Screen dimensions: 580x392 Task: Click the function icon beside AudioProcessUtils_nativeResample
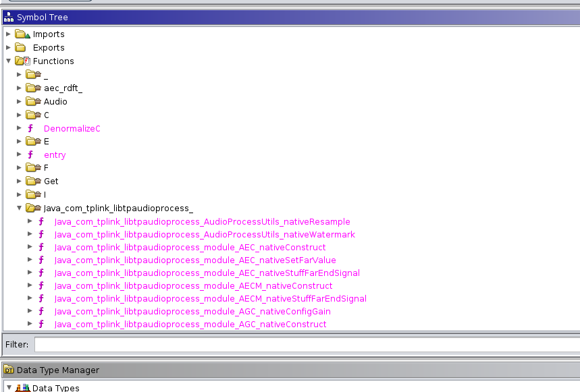coord(41,221)
